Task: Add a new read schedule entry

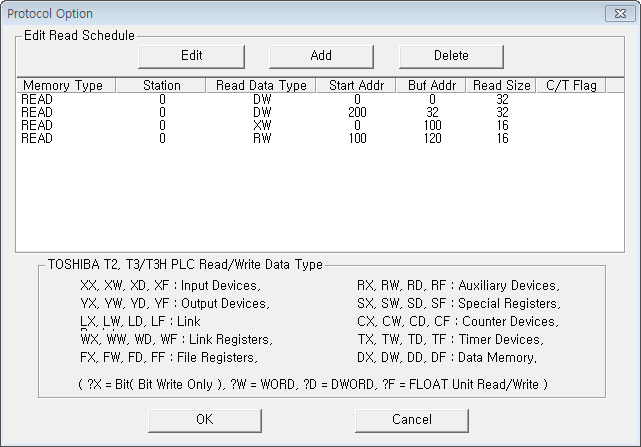Action: pos(321,56)
